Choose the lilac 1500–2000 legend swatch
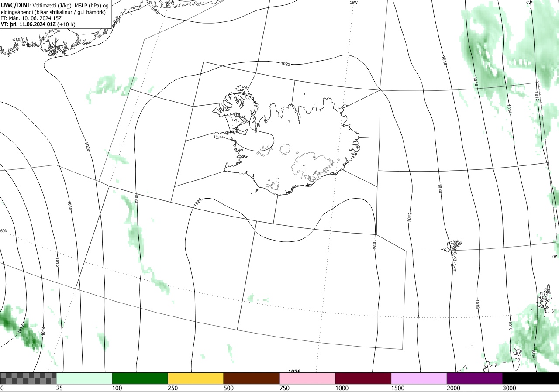Screen dimensions: 559x392 click(x=419, y=378)
